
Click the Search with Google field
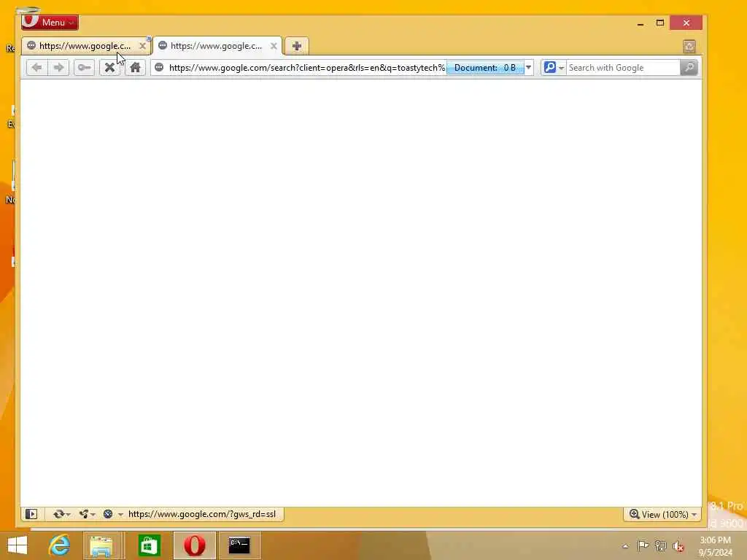pos(623,68)
